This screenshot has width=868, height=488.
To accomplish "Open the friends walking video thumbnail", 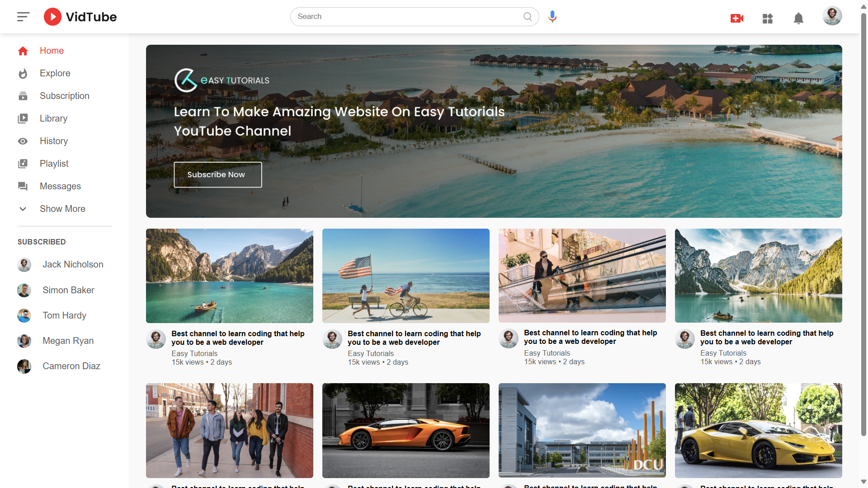I will click(x=230, y=431).
